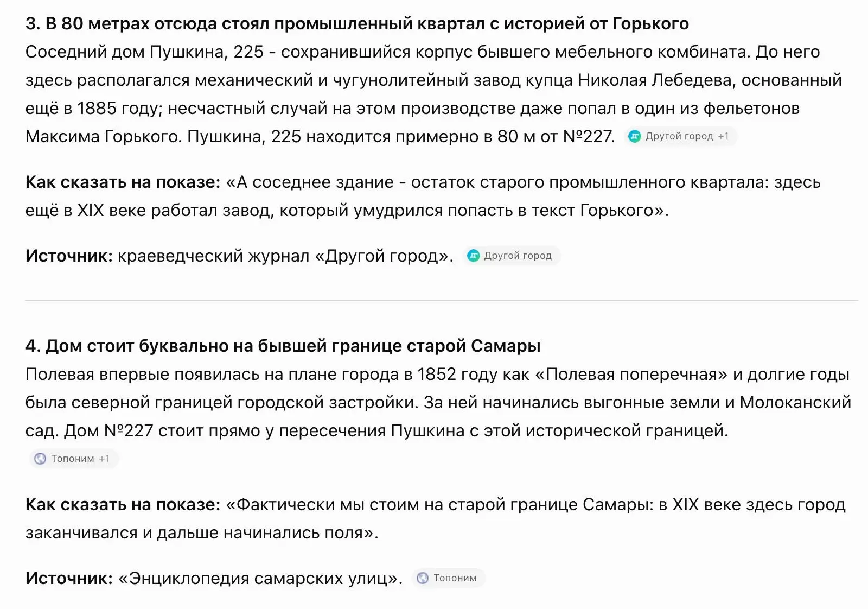868x609 pixels.
Task: Expand the +1 counter on Топоним chip
Action: pyautogui.click(x=104, y=459)
